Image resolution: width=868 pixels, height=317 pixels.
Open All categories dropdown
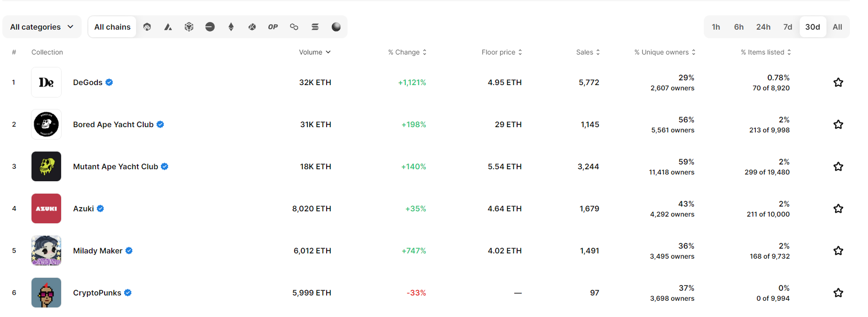pos(42,27)
